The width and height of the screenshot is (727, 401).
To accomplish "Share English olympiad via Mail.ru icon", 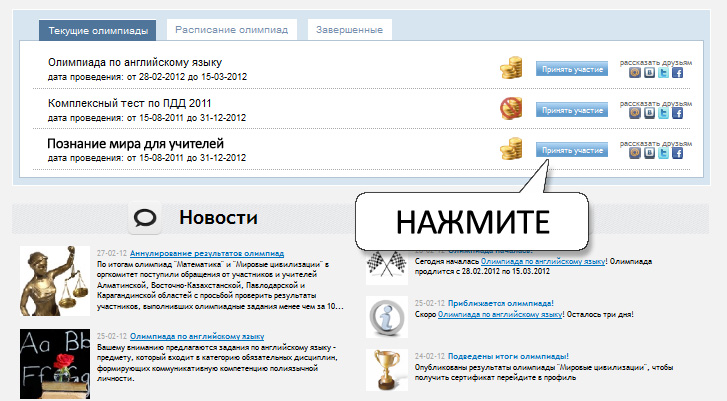I will pos(635,73).
